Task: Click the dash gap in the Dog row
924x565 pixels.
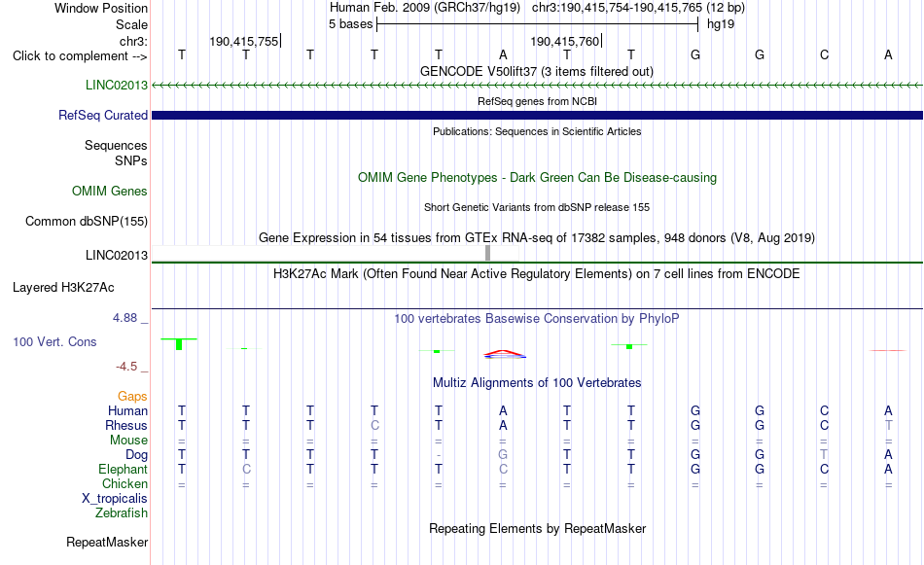Action: [439, 455]
